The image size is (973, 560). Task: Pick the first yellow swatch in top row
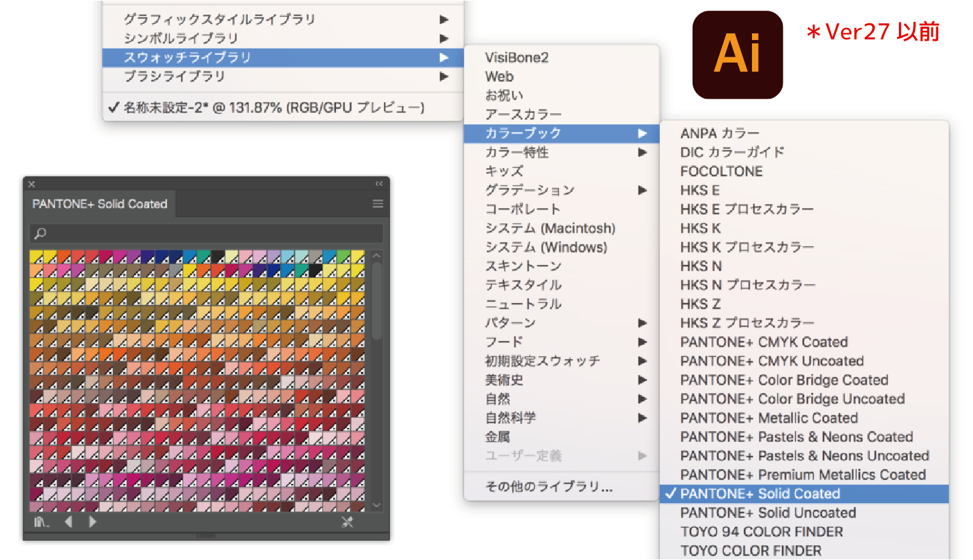36,257
